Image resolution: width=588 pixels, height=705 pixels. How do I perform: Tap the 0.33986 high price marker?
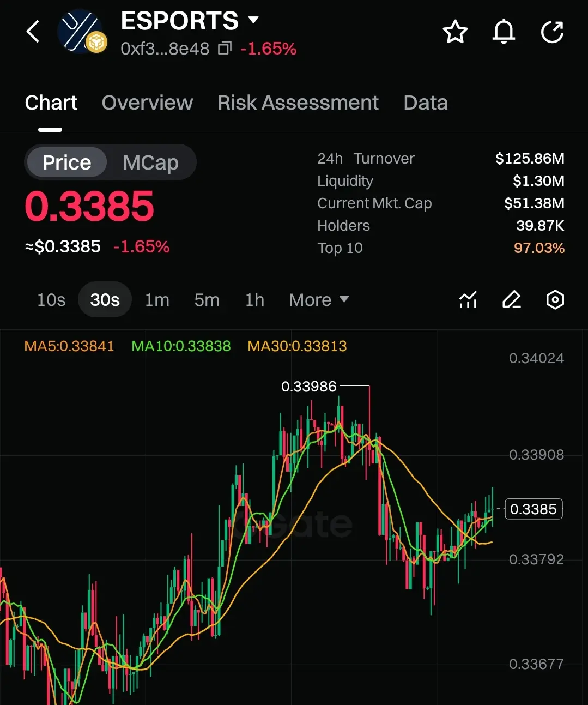point(309,387)
